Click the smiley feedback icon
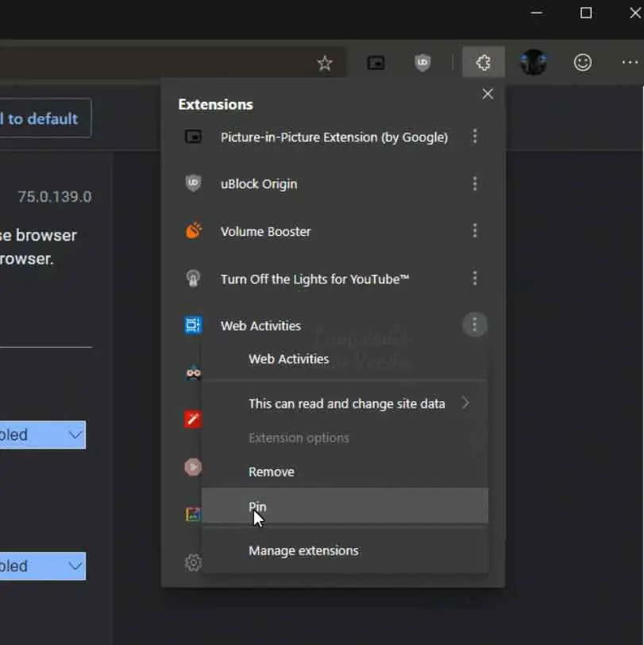Screen dimensions: 644x645 click(582, 63)
